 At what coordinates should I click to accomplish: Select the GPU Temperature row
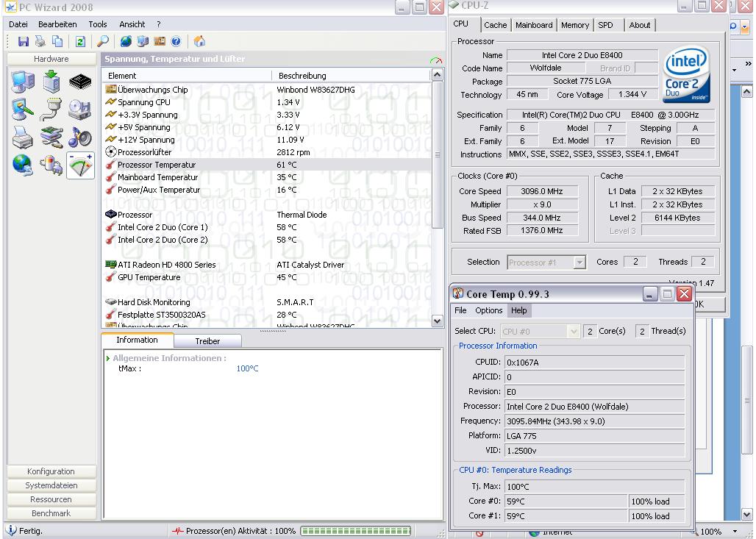click(x=267, y=277)
